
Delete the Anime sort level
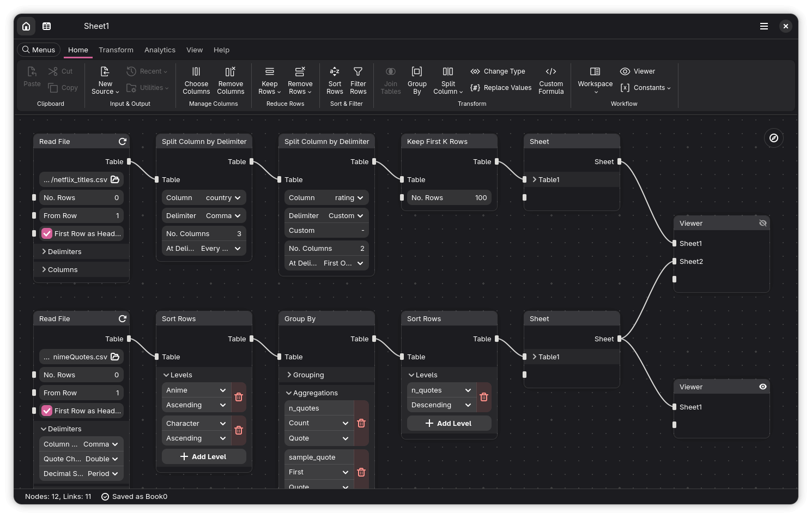(x=239, y=397)
